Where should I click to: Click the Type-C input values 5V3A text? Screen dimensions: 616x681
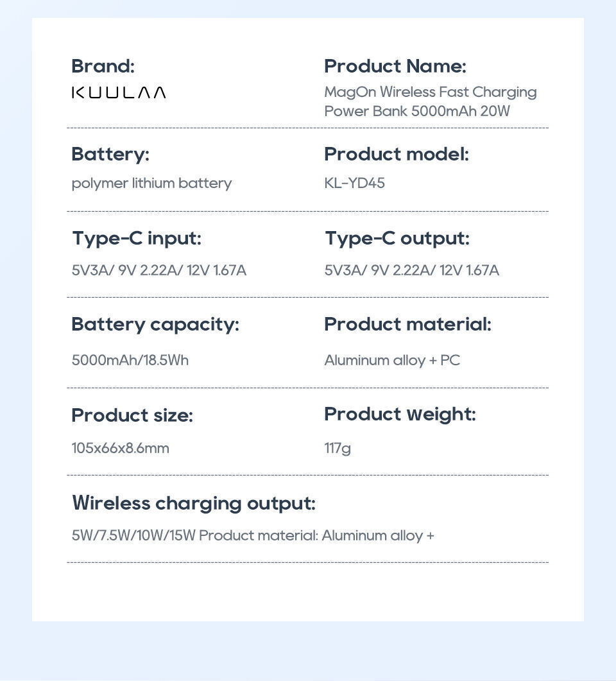tap(159, 271)
